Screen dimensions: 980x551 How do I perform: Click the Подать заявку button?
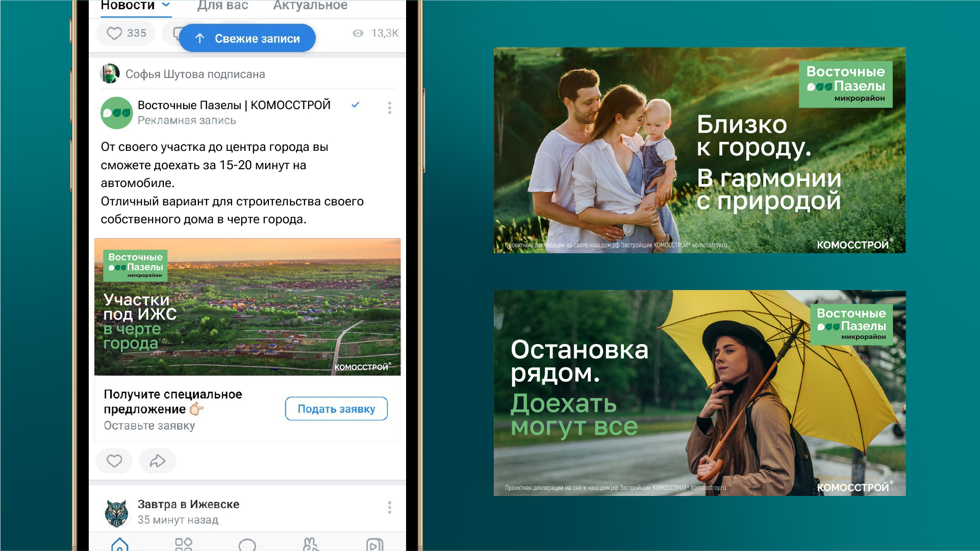click(x=336, y=409)
